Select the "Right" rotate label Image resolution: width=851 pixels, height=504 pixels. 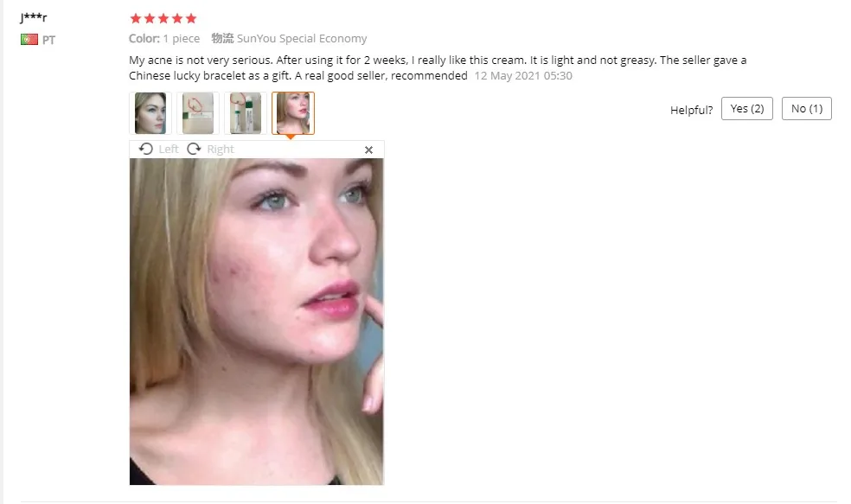coord(221,150)
